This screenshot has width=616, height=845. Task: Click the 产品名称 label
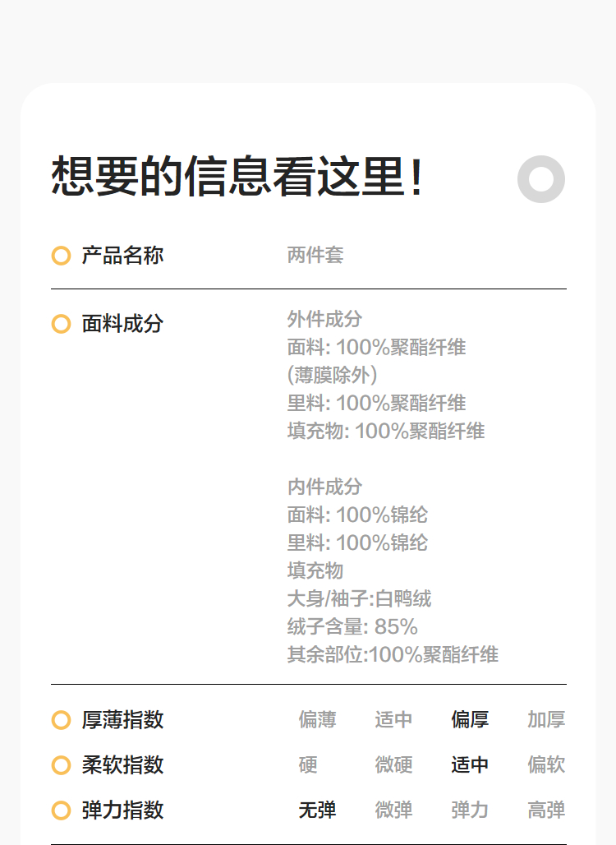point(122,256)
